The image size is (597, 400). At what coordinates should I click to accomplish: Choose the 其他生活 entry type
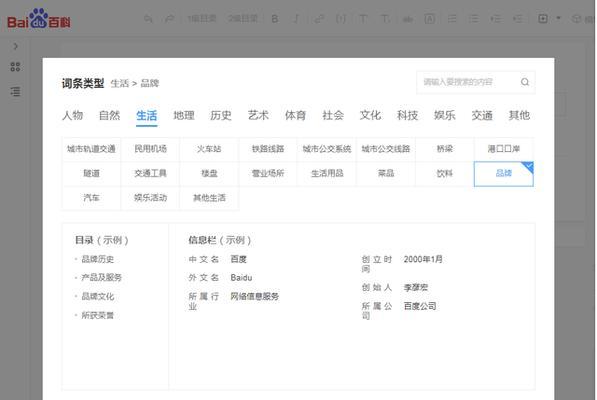pyautogui.click(x=209, y=198)
